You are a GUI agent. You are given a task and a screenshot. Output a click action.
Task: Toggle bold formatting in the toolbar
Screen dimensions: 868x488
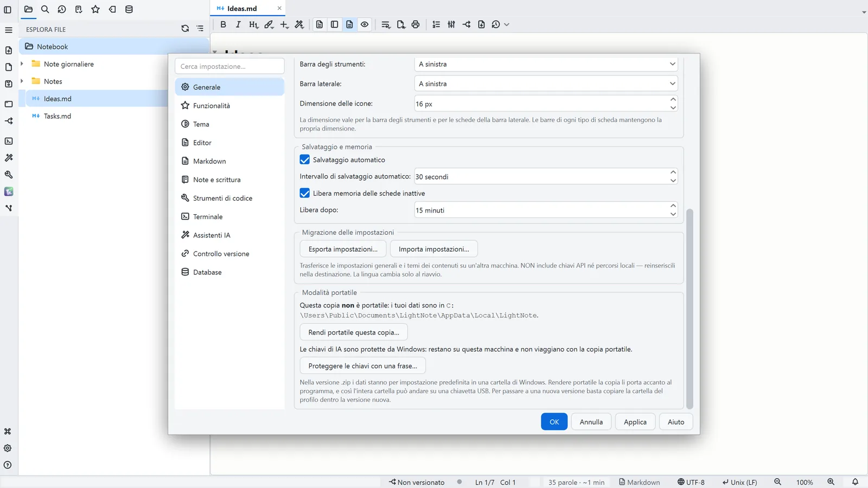(223, 24)
